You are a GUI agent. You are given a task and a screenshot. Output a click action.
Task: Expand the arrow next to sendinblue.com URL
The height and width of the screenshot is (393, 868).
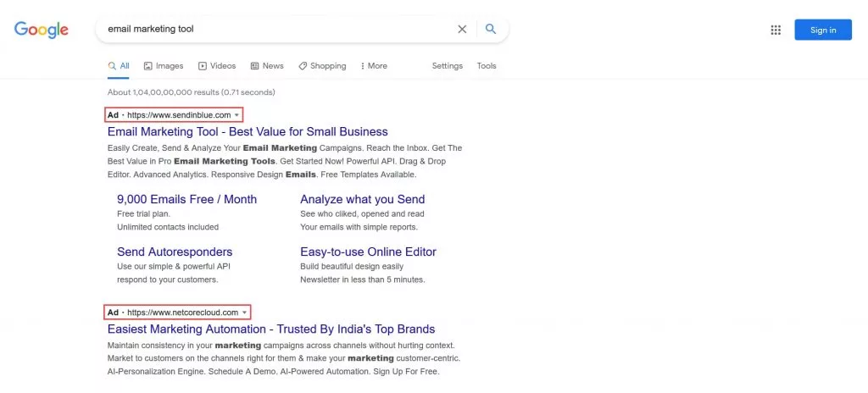click(237, 115)
